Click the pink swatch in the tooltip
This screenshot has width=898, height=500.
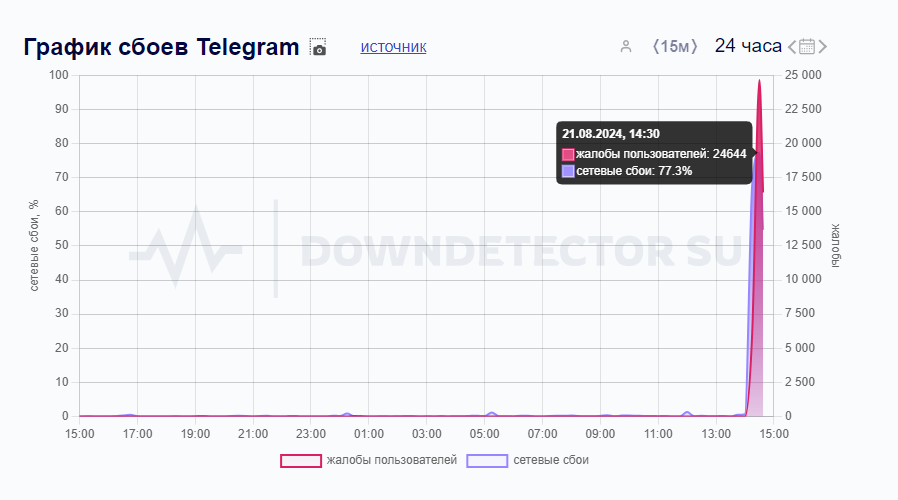click(568, 155)
